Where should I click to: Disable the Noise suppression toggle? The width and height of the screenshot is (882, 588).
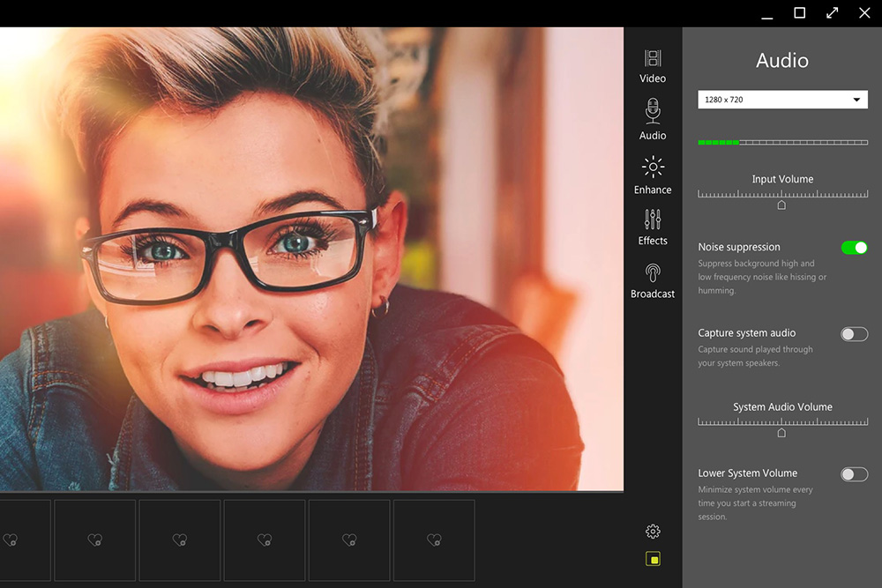pyautogui.click(x=853, y=248)
